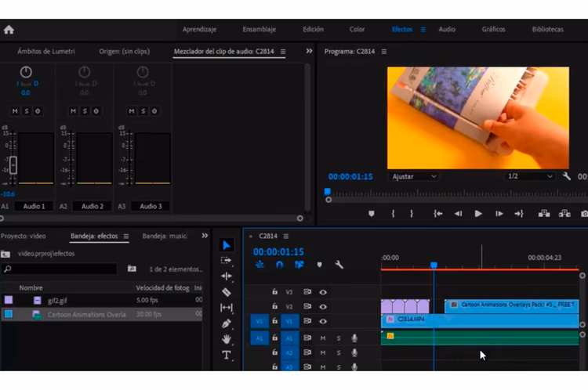This screenshot has width=588, height=390.
Task: Toggle V2 track visibility eye
Action: (323, 306)
